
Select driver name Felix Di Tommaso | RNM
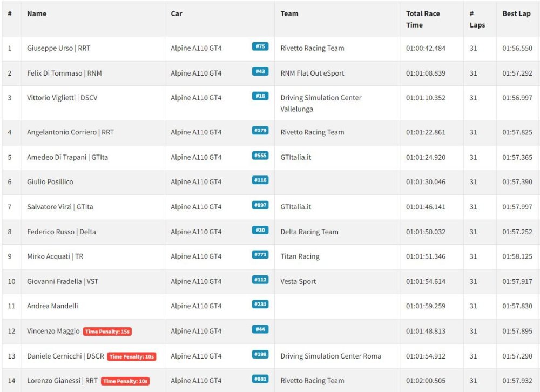64,73
